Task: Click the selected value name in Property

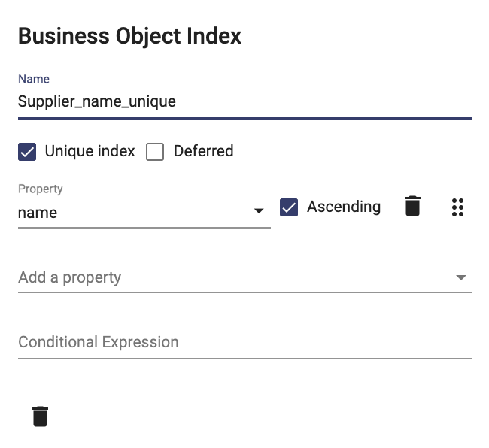Action: (x=38, y=213)
